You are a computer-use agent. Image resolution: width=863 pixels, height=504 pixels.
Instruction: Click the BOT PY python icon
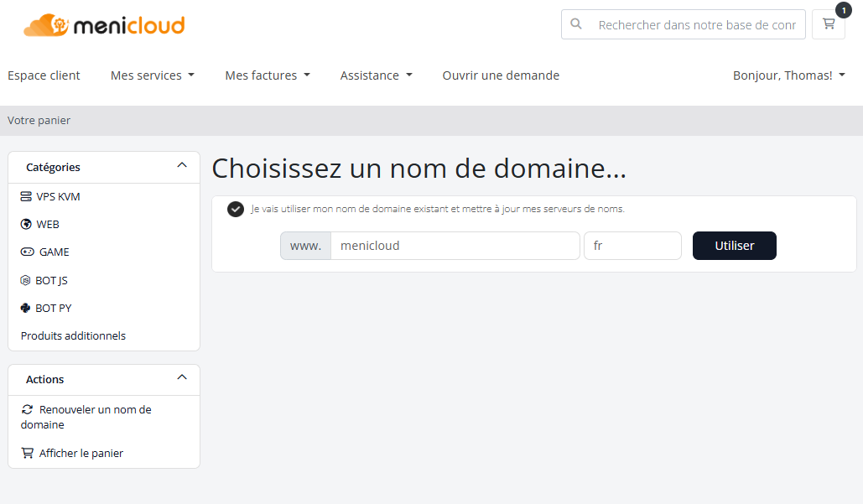(25, 308)
